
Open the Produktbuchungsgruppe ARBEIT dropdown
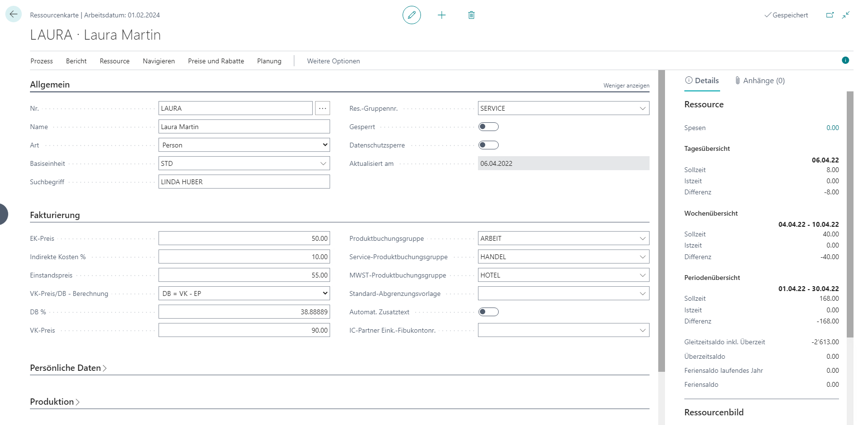click(x=642, y=238)
